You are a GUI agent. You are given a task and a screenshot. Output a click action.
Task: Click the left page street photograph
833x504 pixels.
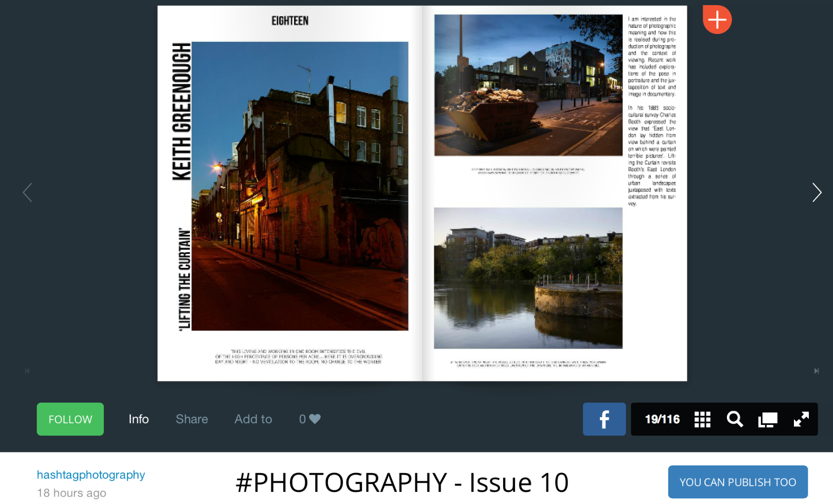coord(300,186)
